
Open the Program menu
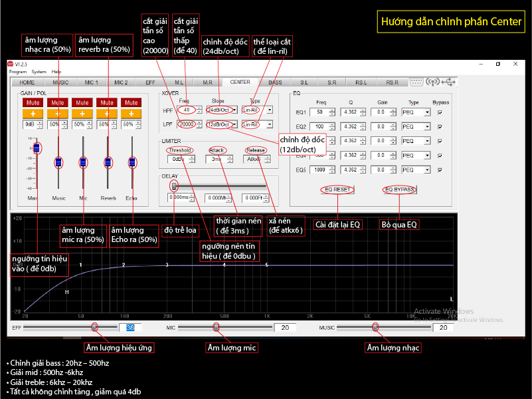point(18,72)
